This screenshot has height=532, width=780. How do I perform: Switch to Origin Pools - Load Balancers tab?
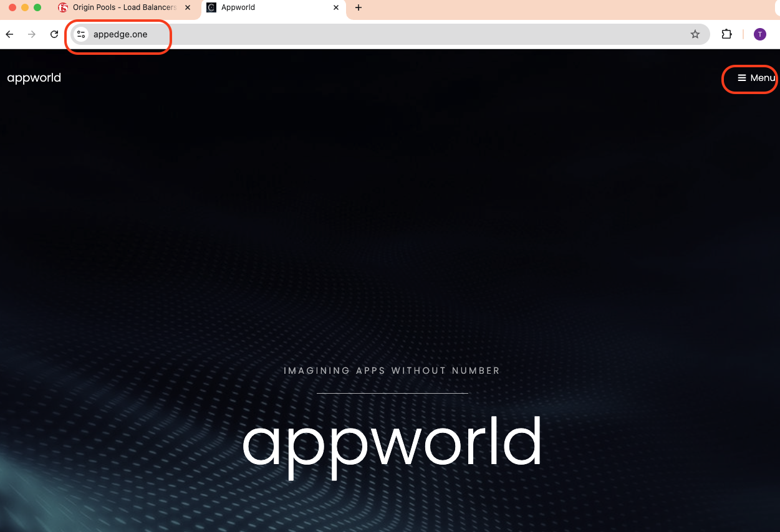125,7
